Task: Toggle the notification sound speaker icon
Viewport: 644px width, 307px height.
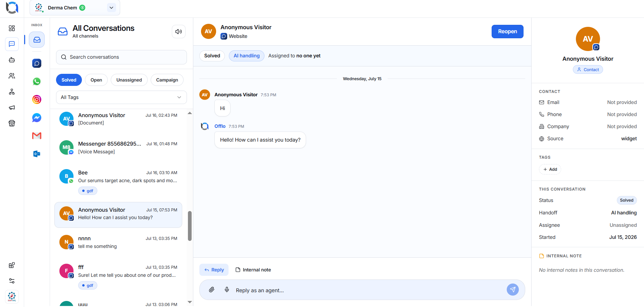Action: pyautogui.click(x=179, y=32)
